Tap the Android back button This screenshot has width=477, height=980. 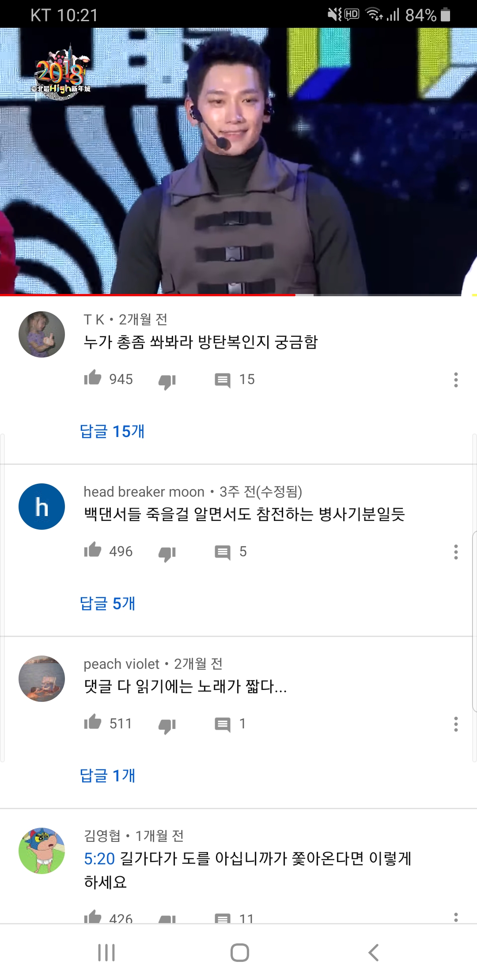374,952
